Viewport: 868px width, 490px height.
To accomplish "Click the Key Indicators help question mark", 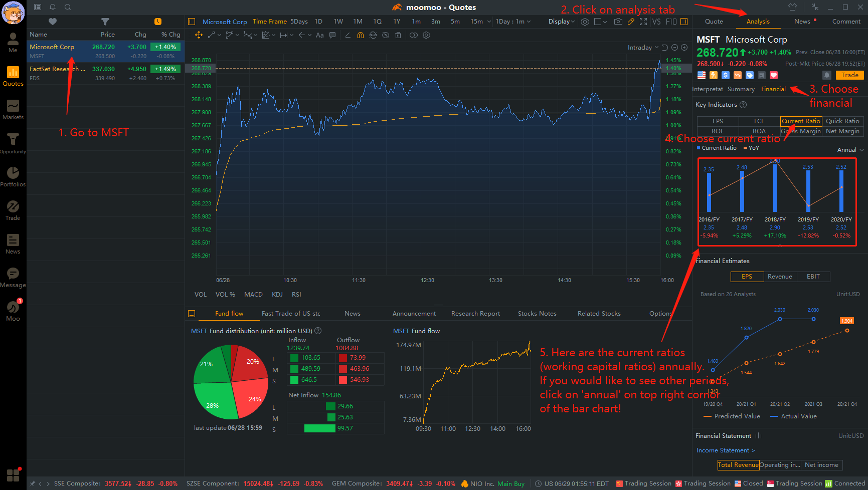I will [743, 105].
